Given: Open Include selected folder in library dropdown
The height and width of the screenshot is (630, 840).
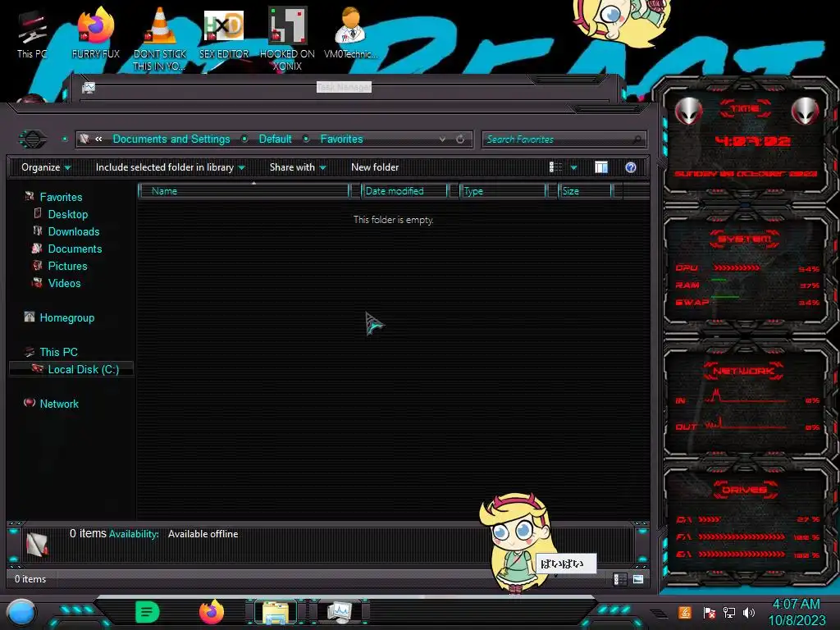Looking at the screenshot, I should (170, 167).
